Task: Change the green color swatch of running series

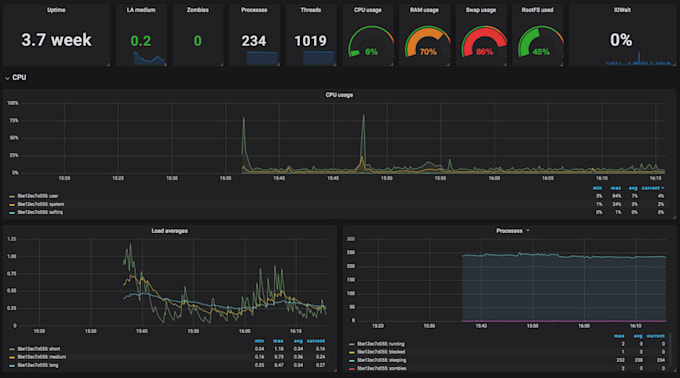Action: 351,344
